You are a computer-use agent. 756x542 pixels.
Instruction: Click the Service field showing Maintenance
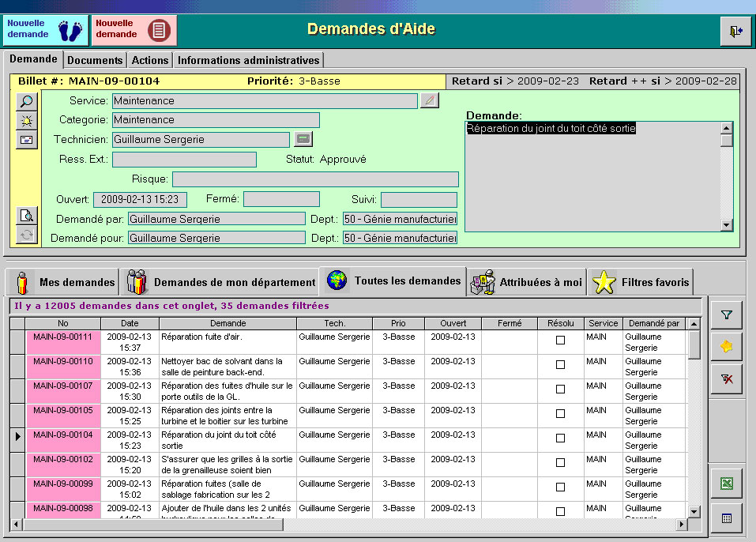point(265,101)
